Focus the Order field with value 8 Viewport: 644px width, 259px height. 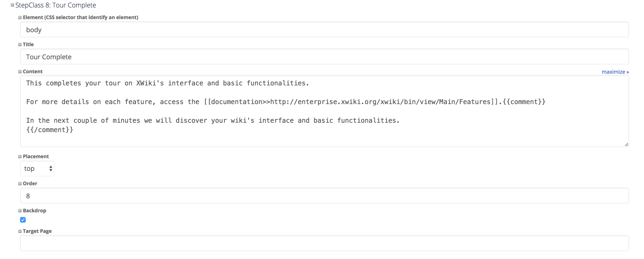[325, 196]
